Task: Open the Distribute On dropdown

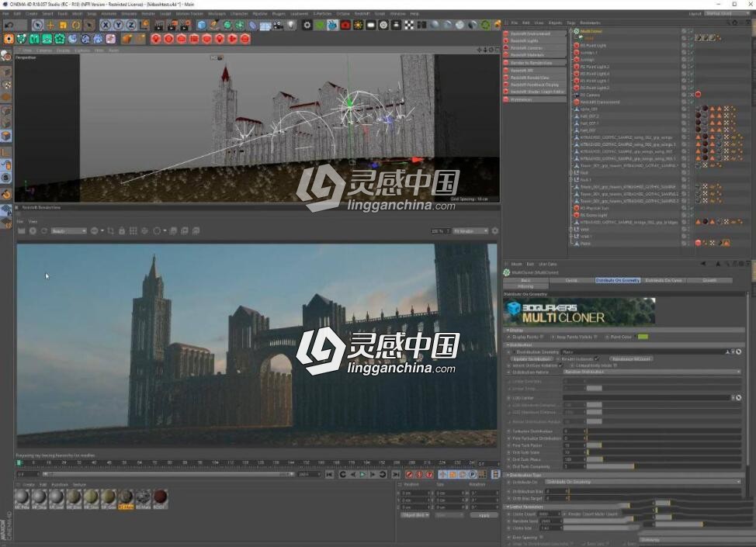Action: point(643,482)
